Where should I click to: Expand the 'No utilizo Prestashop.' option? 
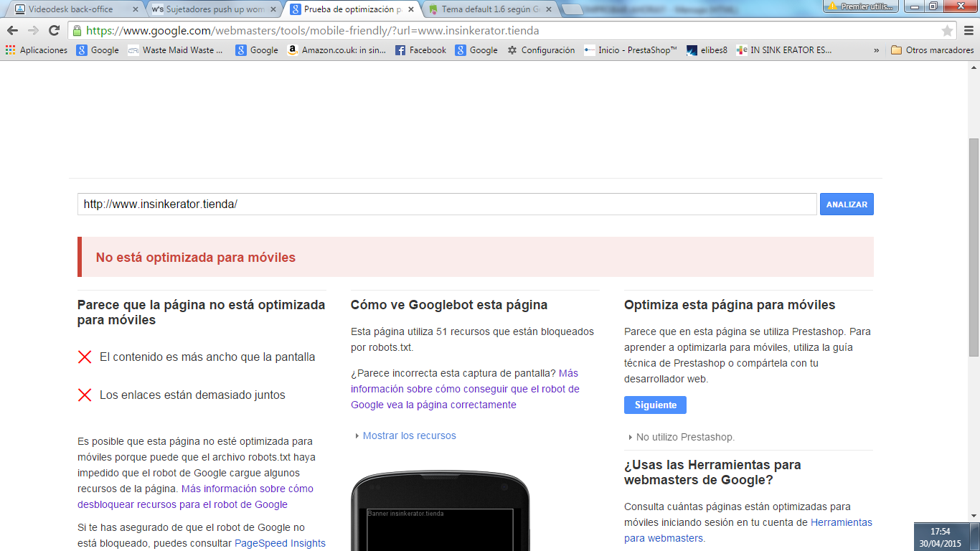pyautogui.click(x=681, y=437)
